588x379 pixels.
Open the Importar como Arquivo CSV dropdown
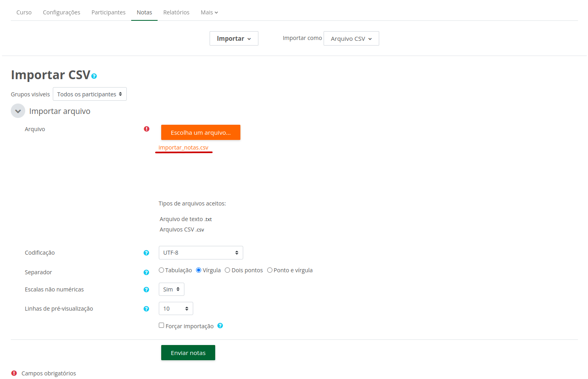(351, 39)
